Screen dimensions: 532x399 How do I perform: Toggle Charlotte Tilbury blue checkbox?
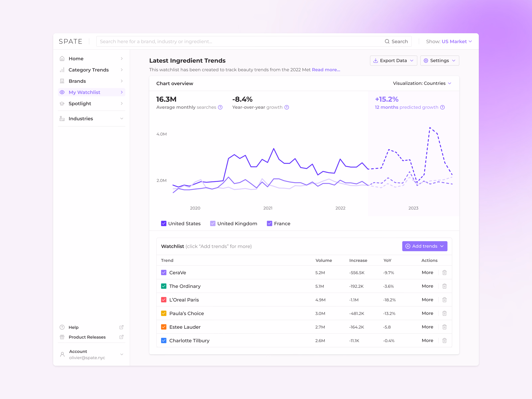(164, 340)
